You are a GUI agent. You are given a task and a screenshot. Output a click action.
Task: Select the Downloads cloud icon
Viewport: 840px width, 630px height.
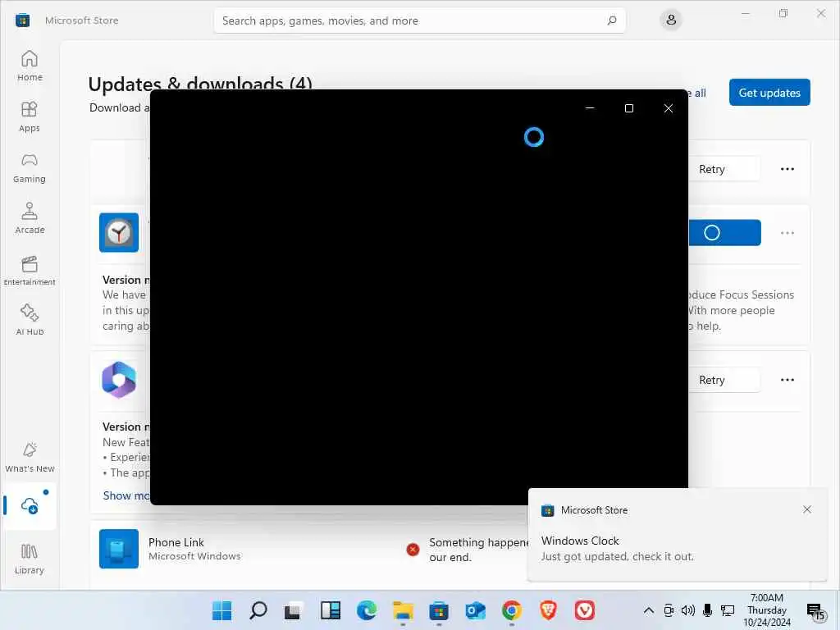tap(30, 505)
